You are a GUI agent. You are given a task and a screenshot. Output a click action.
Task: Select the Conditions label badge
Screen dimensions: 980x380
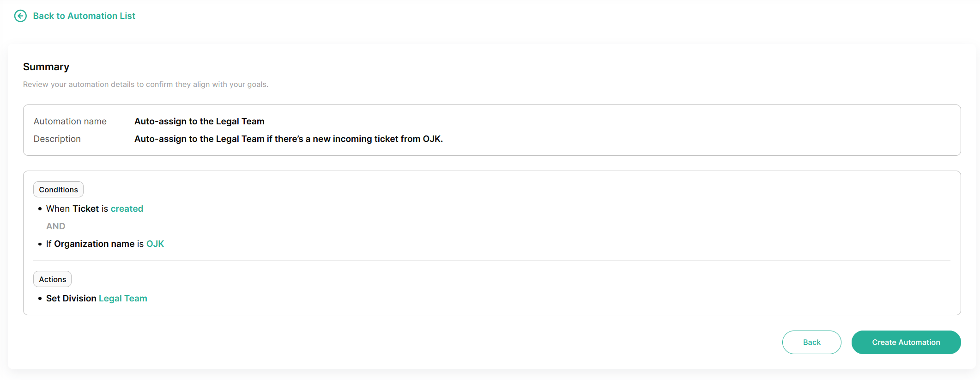pyautogui.click(x=58, y=190)
